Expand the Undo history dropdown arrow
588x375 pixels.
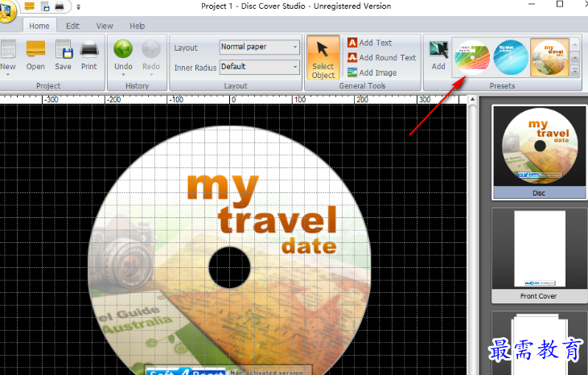(123, 75)
